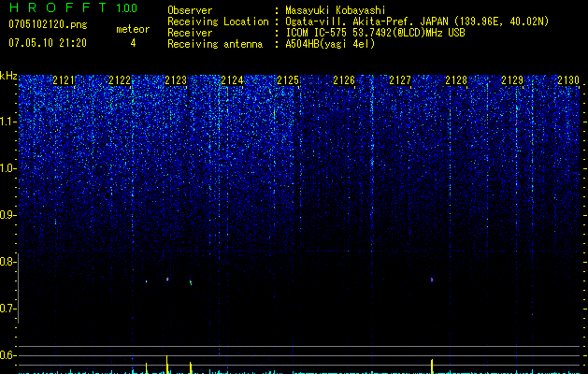The image size is (588, 374).
Task: Click the date stamp 07.05.10 21:20
Action: coord(48,43)
